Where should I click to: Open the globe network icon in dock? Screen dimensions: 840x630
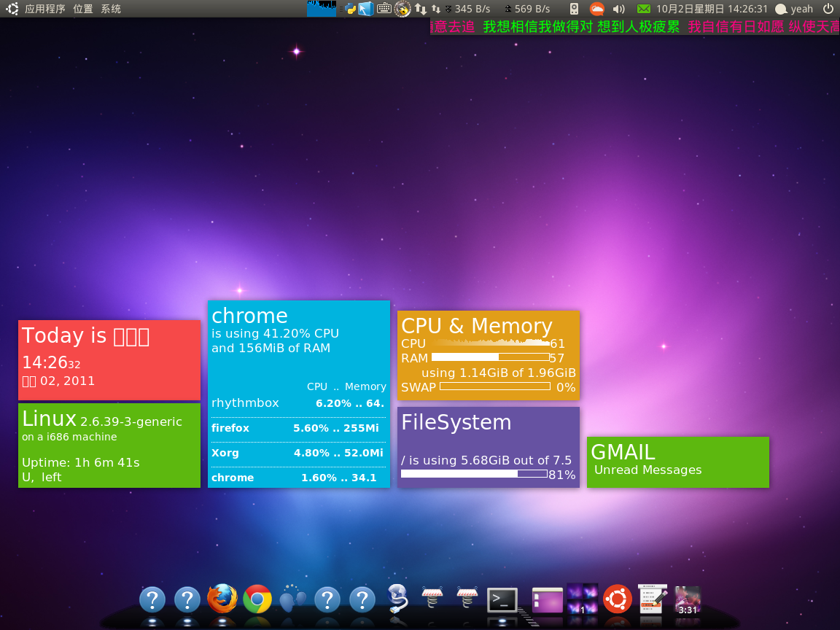pos(397,599)
